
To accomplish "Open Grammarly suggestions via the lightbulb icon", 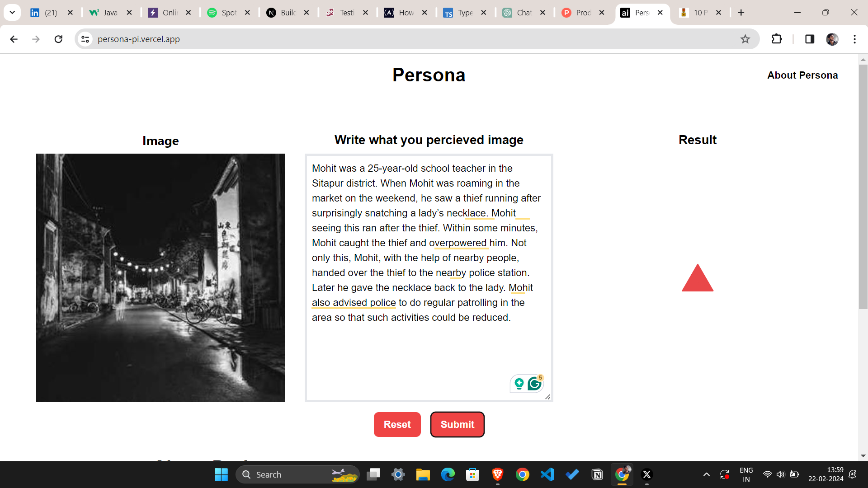I will 519,383.
